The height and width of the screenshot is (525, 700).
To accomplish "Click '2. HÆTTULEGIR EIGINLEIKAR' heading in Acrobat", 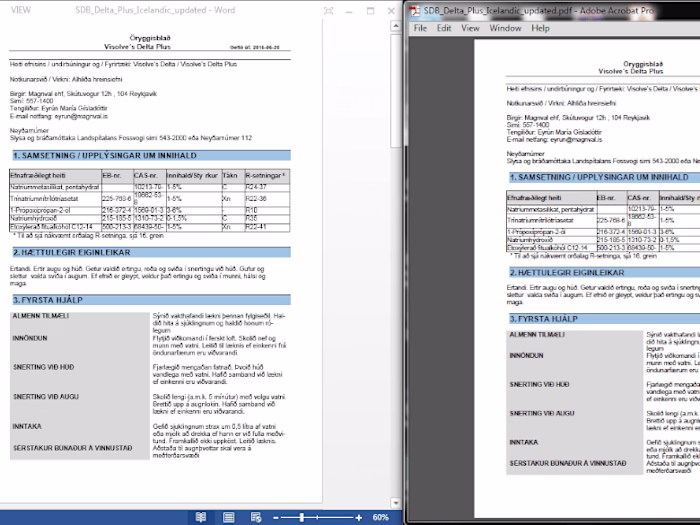I will tap(567, 273).
